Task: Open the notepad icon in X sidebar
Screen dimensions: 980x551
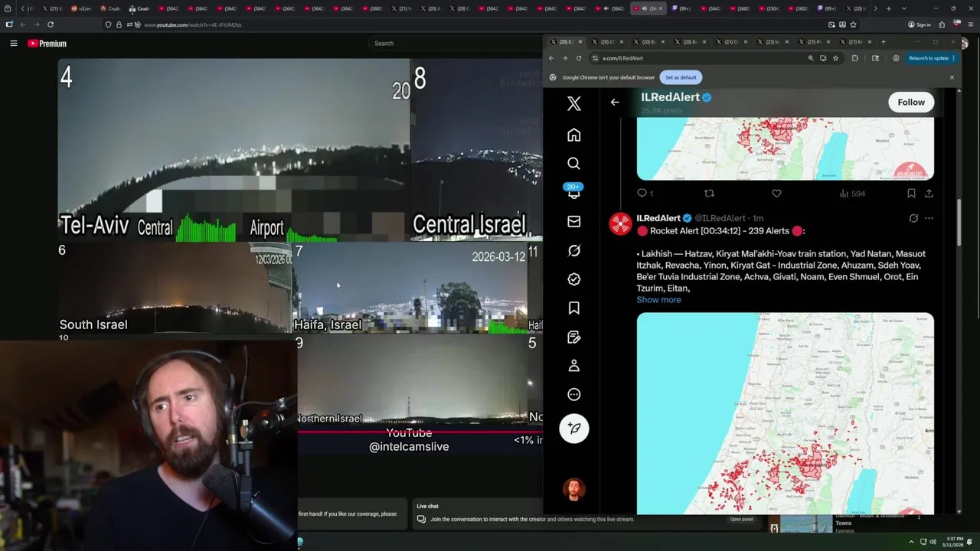Action: 573,337
